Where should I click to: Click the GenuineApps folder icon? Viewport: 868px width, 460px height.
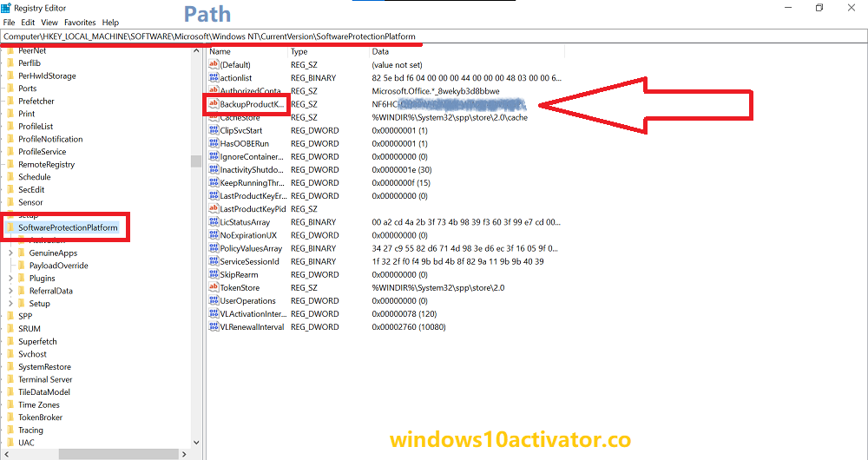pyautogui.click(x=22, y=253)
